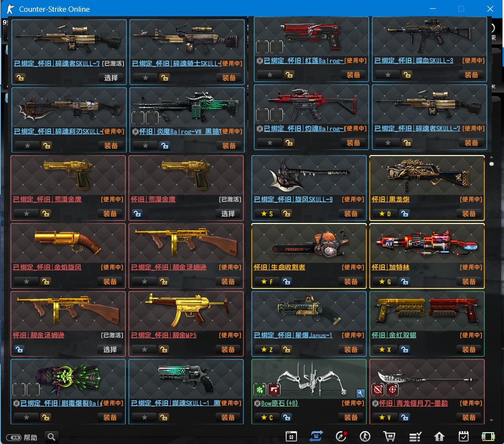The height and width of the screenshot is (444, 504).
Task: Toggle the lock on 已绑定_怀旧|星爆Janus-1
Action: pos(286,349)
